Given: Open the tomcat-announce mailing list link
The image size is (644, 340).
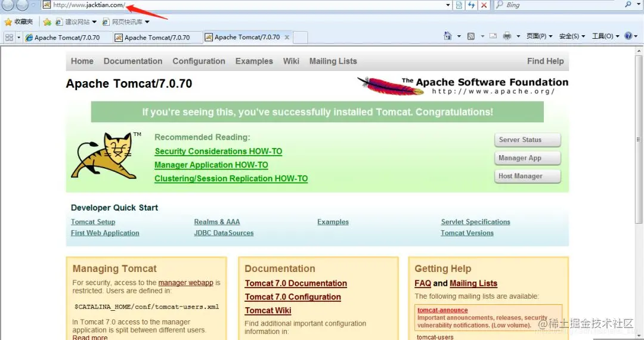Looking at the screenshot, I should tap(442, 310).
